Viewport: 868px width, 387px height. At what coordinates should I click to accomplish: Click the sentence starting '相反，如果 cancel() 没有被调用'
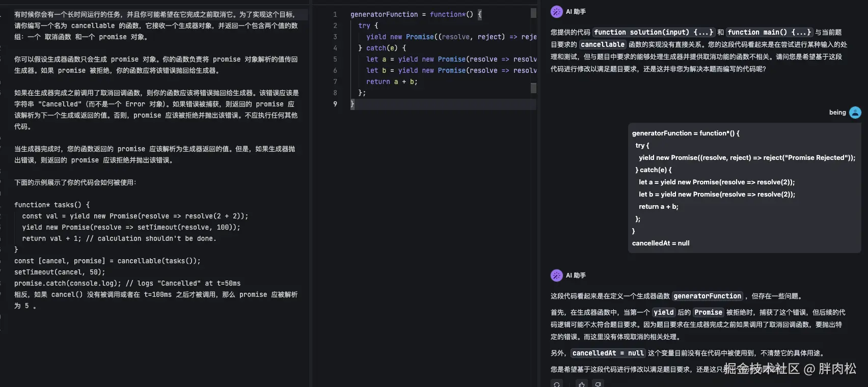156,300
